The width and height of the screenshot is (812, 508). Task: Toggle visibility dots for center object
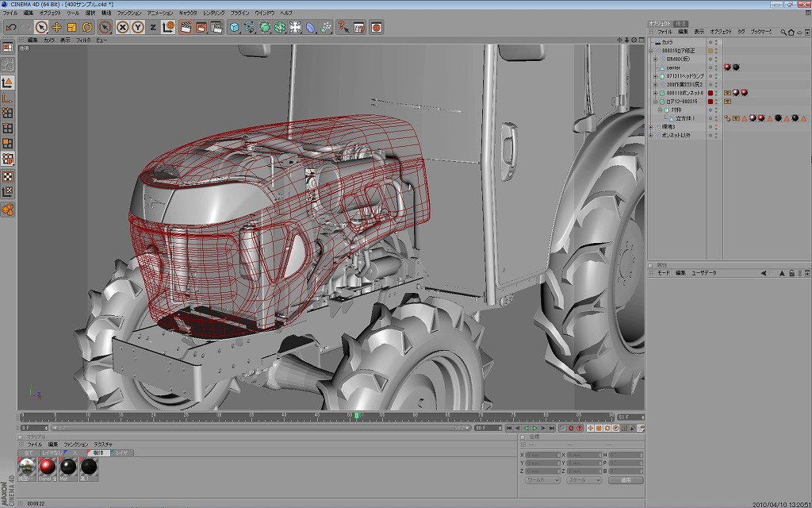717,67
